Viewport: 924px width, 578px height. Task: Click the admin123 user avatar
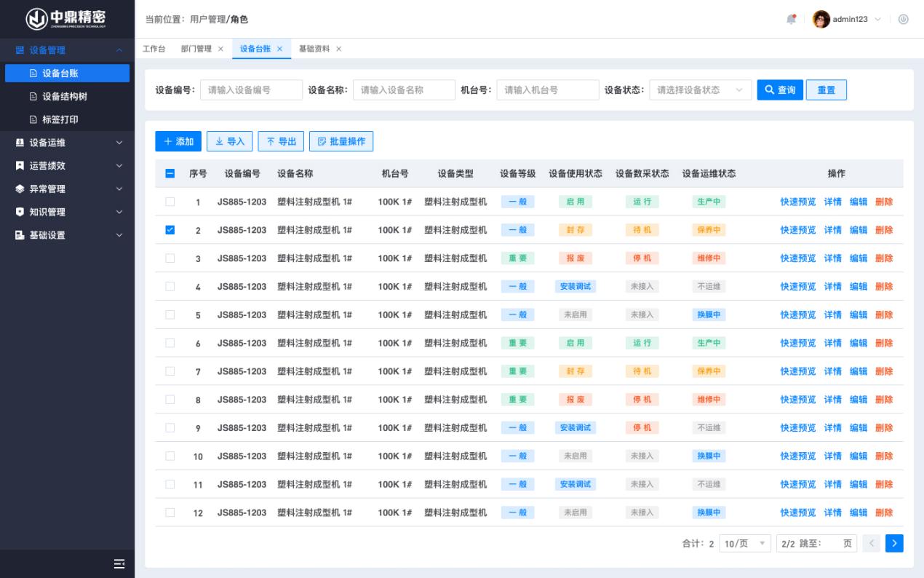[x=821, y=19]
